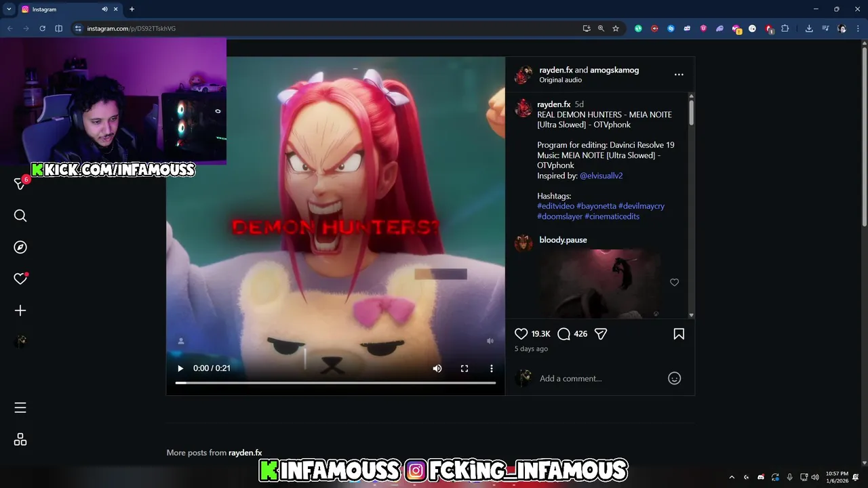Open the Original audio link
This screenshot has height=488, width=868.
[560, 80]
